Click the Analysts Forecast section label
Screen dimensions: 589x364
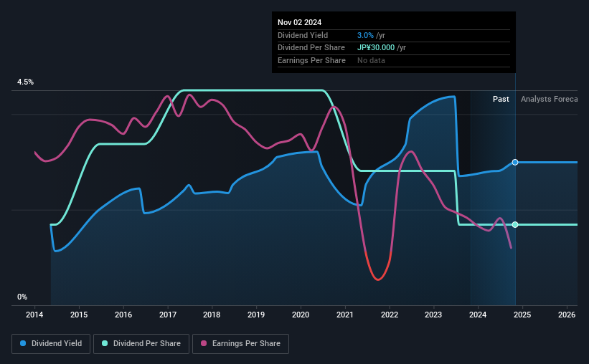[x=549, y=99]
